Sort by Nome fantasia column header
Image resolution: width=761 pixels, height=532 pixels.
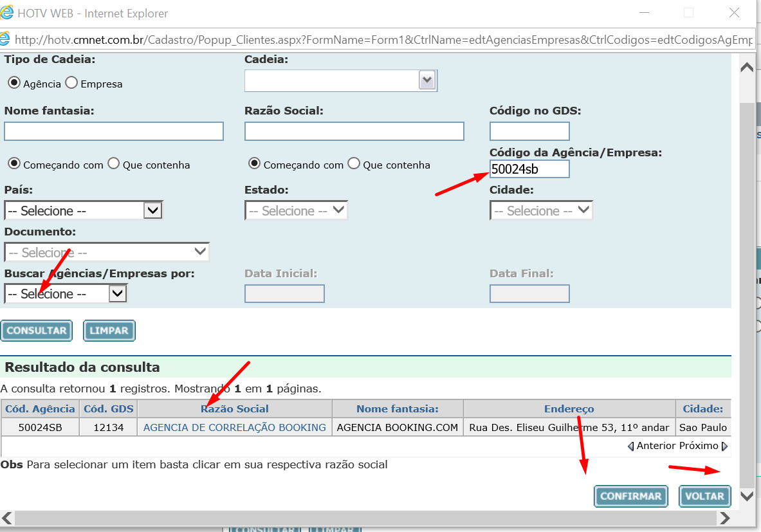(x=398, y=408)
